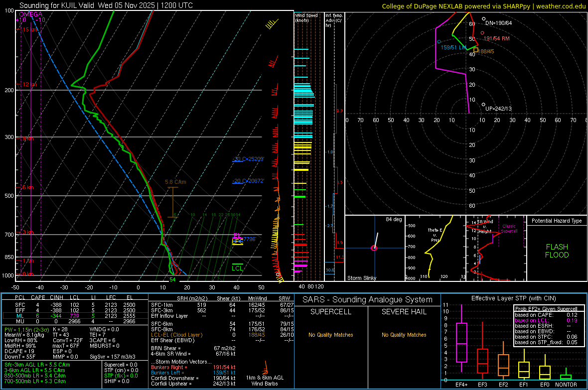
Task: Select the MU parcel row
Action: tap(75, 321)
